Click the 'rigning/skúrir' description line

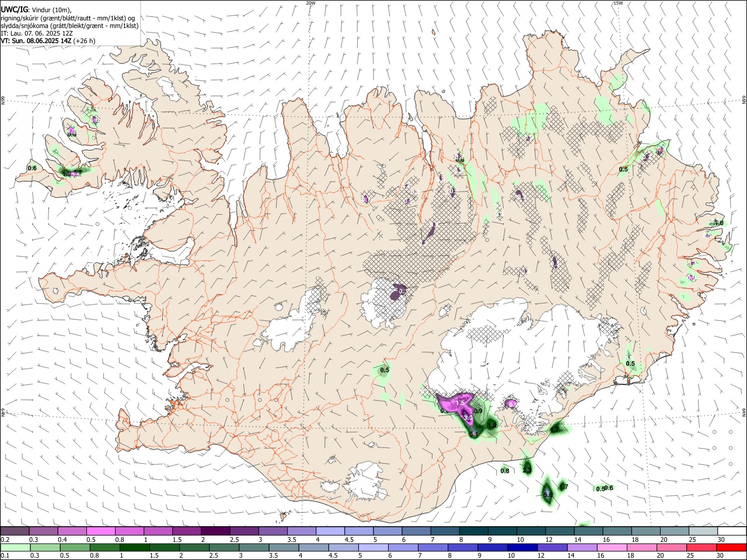point(67,18)
